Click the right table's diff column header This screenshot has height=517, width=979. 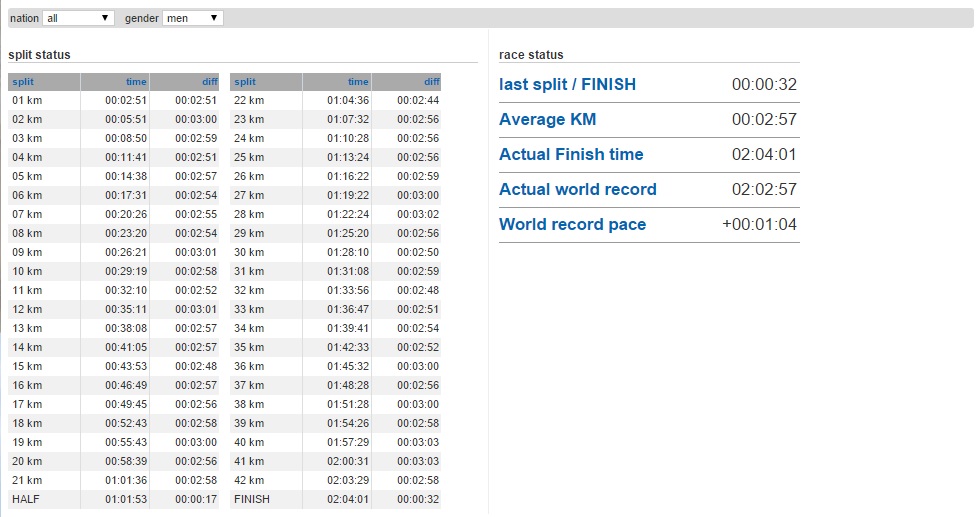432,82
